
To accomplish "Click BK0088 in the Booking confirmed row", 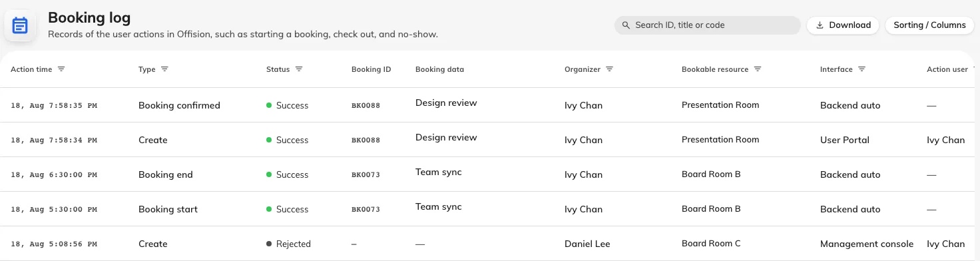I will click(366, 105).
